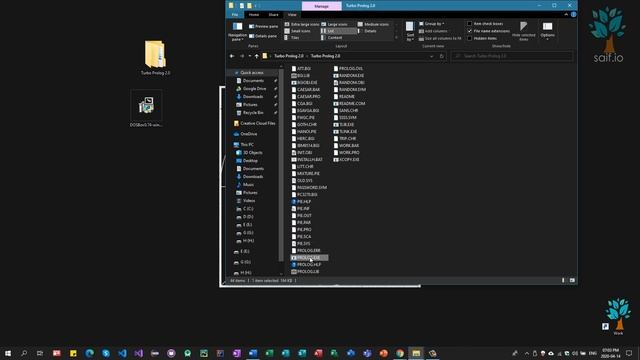Open the Sort by dropdown

point(410,31)
